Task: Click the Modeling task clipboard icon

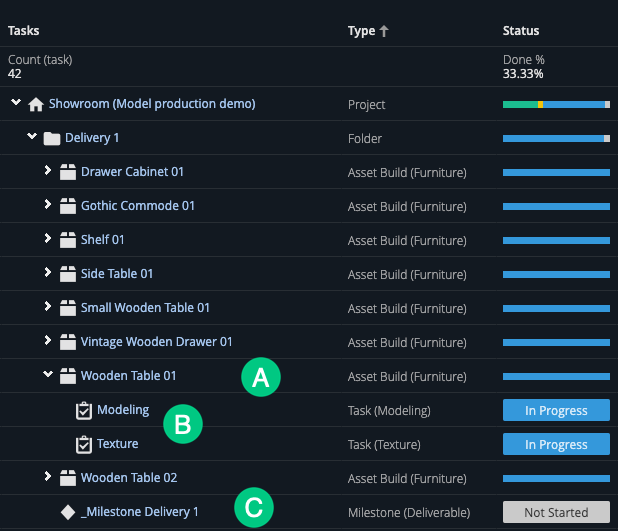Action: 84,410
